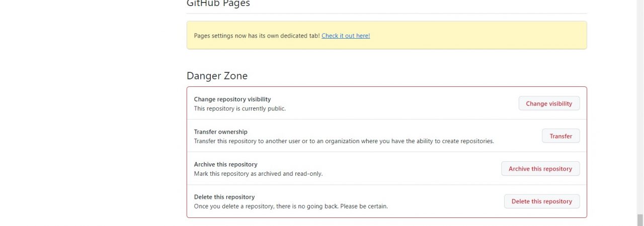Click the 'Transfer ownership' bold title
The height and width of the screenshot is (226, 644).
(x=220, y=132)
